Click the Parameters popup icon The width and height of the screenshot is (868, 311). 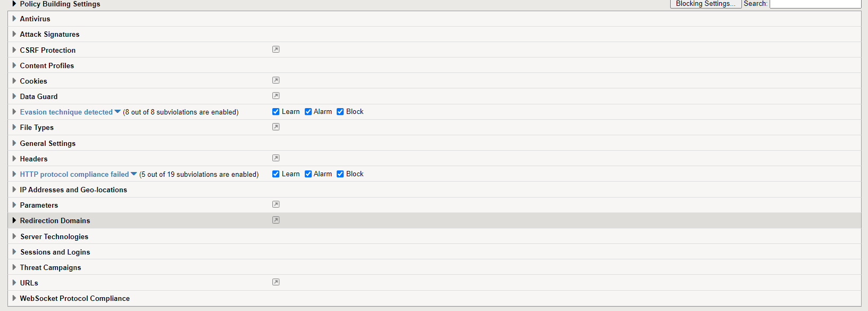click(x=276, y=204)
